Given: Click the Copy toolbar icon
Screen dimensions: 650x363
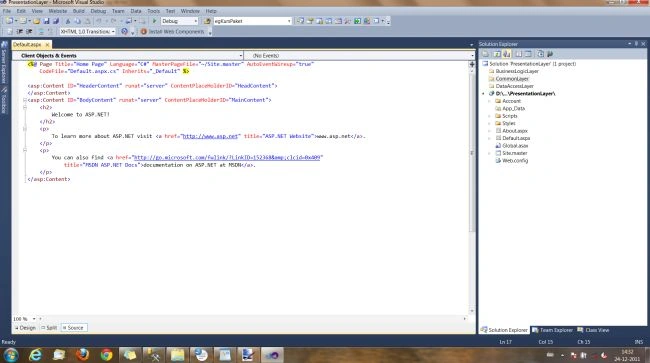Looking at the screenshot, I should (x=78, y=21).
